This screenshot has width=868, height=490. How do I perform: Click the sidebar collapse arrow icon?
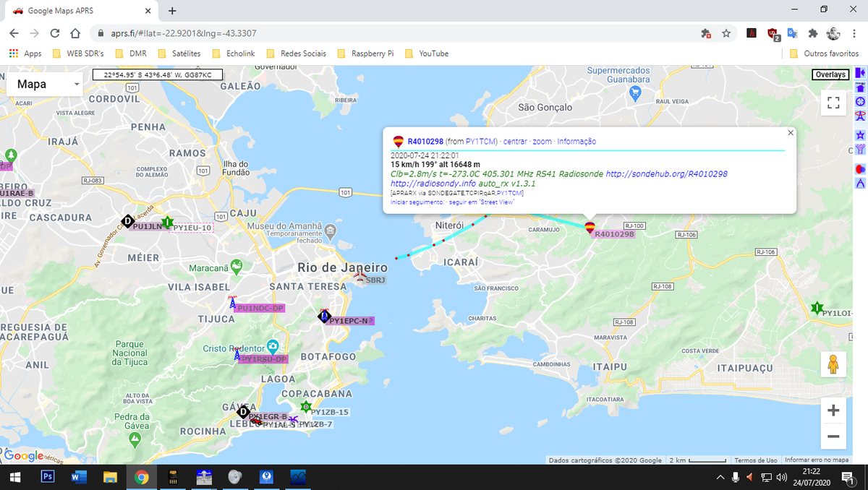861,73
